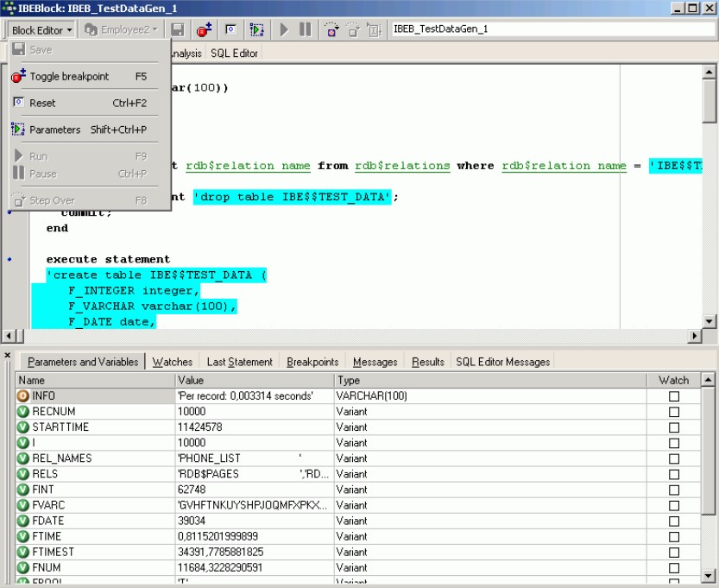This screenshot has width=719, height=588.
Task: Click the Pause icon in toolbar
Action: point(305,29)
